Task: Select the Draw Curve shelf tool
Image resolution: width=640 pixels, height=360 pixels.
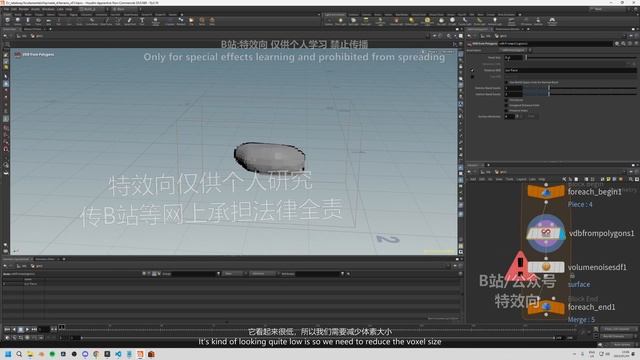Action: [106, 21]
